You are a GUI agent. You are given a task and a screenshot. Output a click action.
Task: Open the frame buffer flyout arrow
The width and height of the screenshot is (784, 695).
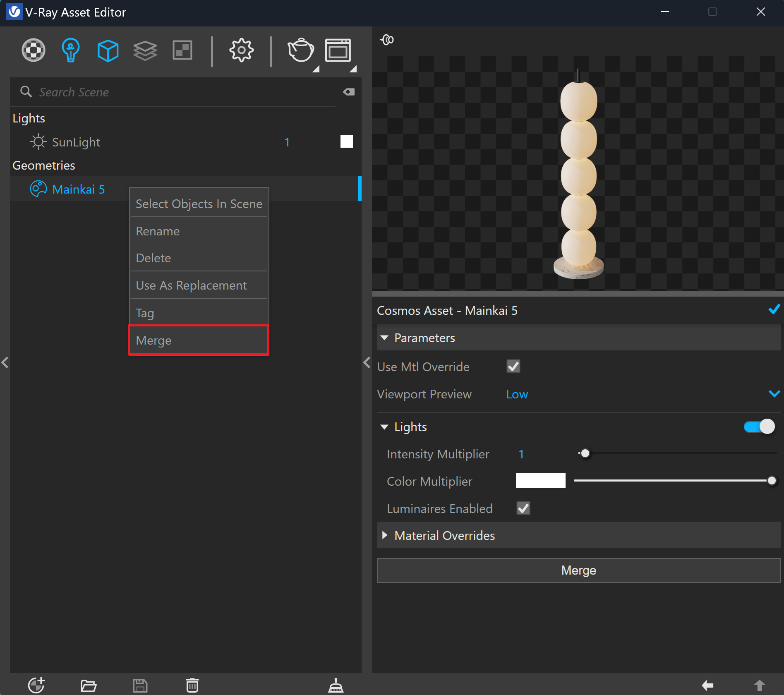pos(353,69)
